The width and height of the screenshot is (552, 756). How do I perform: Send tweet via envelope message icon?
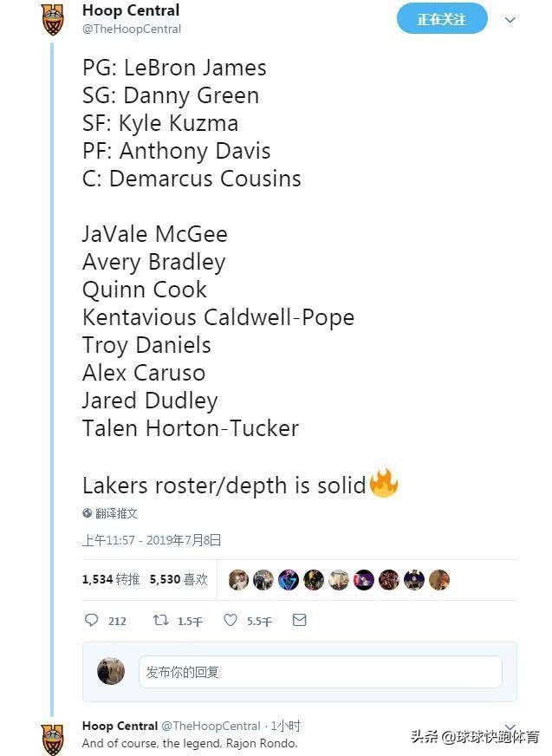coord(299,620)
